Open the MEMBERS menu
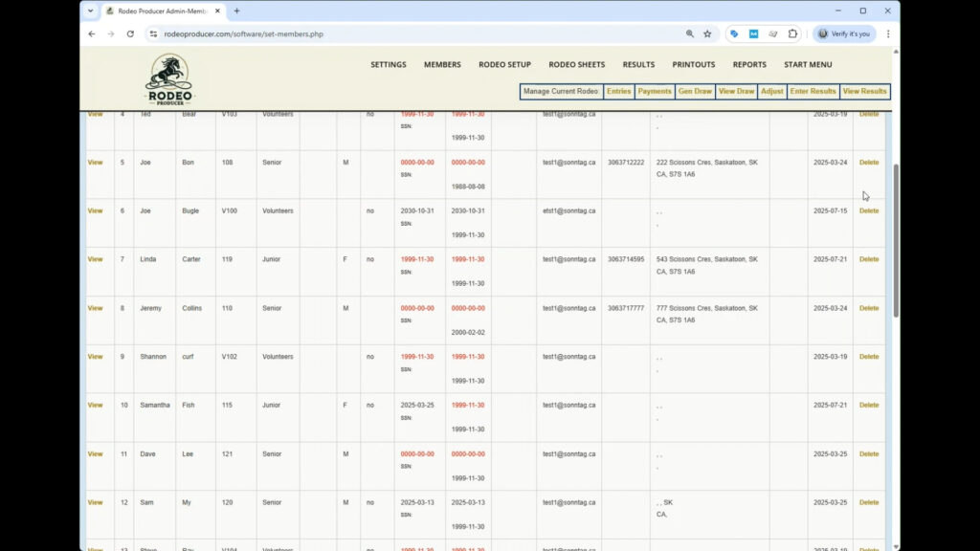 coord(442,65)
